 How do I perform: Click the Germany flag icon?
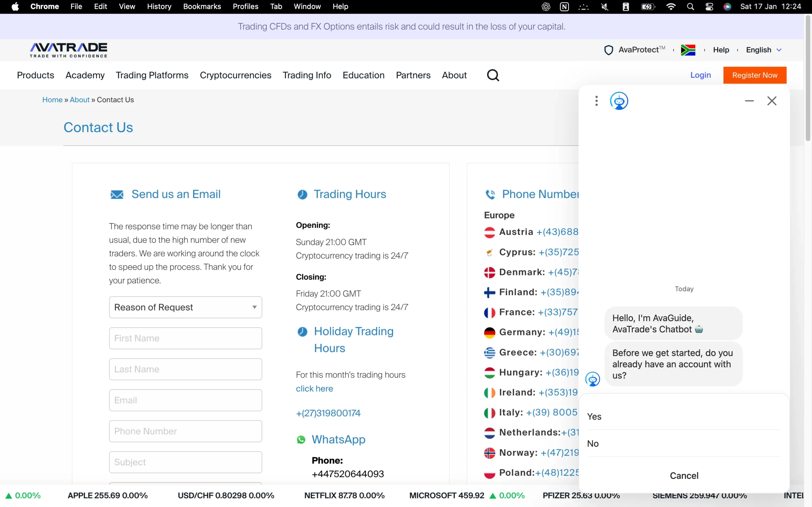click(x=490, y=332)
